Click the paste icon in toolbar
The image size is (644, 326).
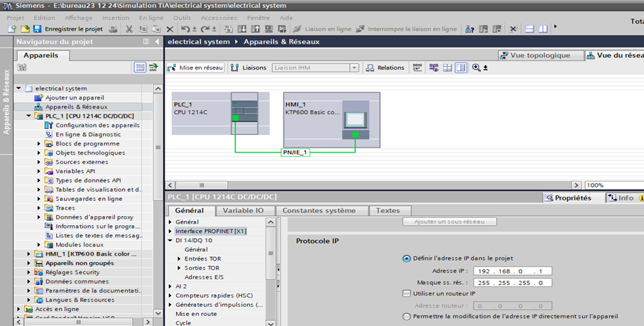click(x=156, y=29)
